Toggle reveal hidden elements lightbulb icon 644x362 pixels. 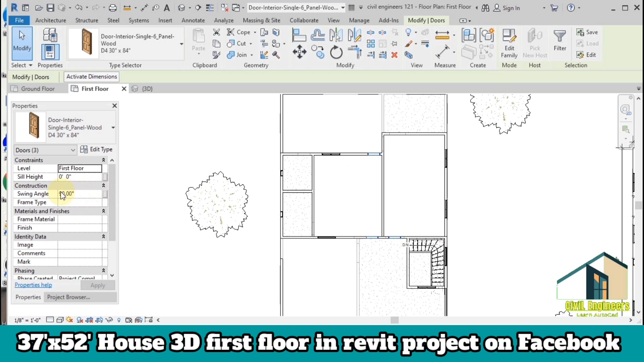pos(119,320)
